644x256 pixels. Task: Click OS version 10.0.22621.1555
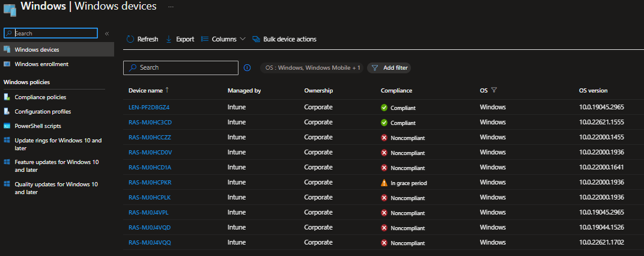601,122
